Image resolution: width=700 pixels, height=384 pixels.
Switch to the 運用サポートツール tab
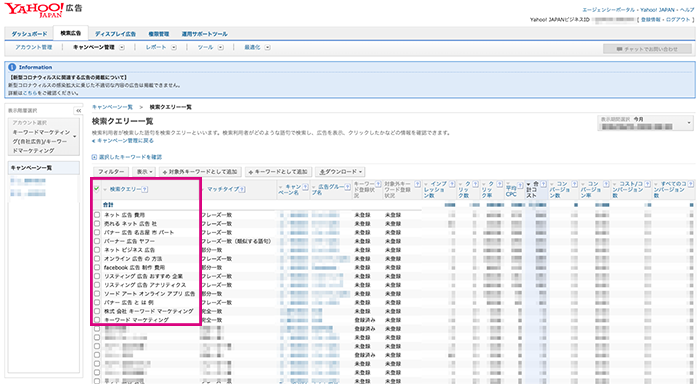(x=204, y=34)
